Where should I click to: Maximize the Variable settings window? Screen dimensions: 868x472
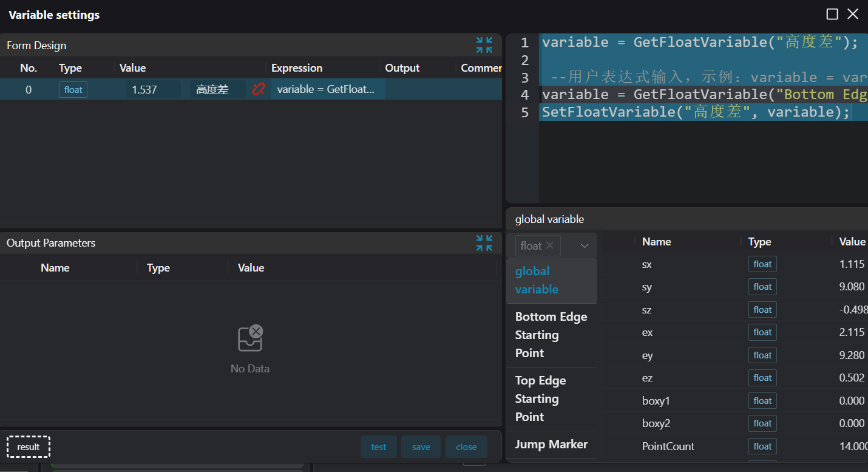click(x=833, y=14)
